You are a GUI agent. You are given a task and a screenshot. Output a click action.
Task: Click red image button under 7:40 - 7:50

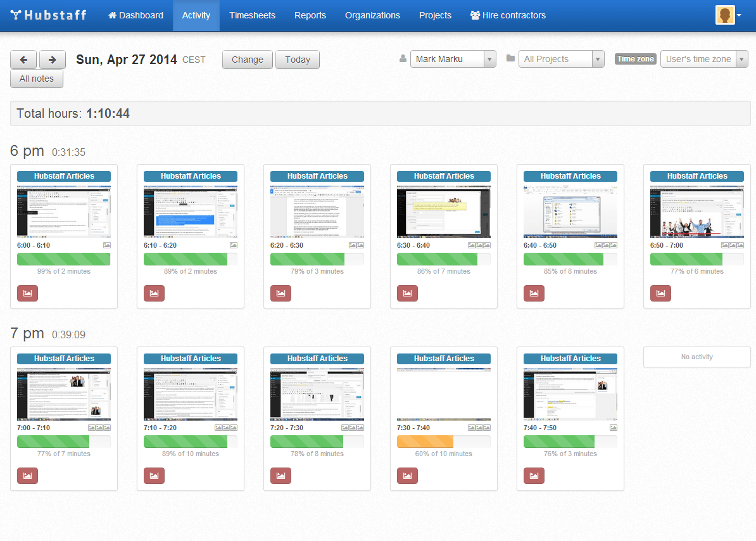click(534, 476)
